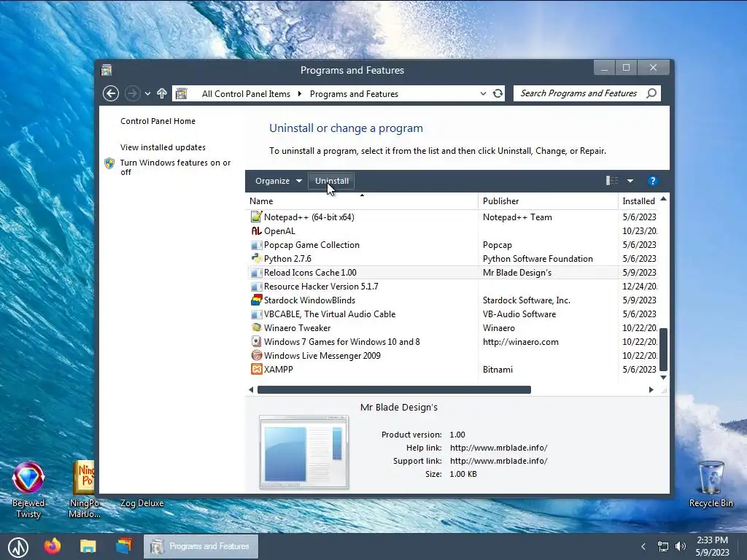Click Stardock Software, Inc. publisher cell
Screen dimensions: 747x560
point(527,300)
